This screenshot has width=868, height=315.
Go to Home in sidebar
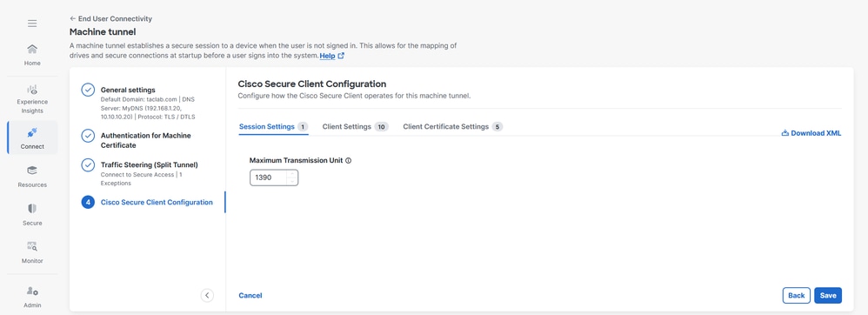pos(32,55)
